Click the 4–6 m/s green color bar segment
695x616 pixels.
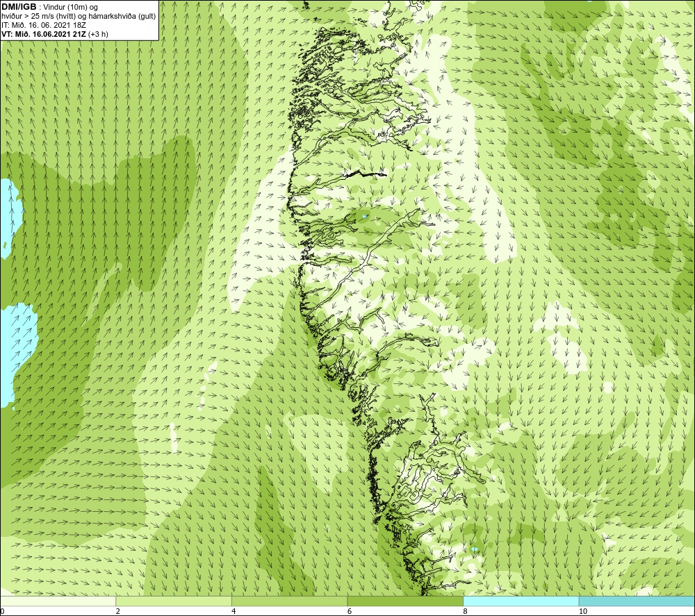(x=289, y=601)
